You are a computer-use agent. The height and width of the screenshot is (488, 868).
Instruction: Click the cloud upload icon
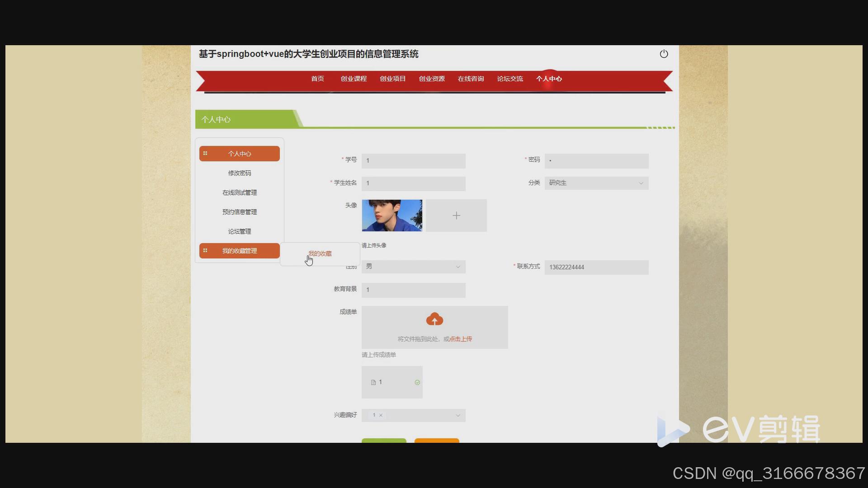point(434,319)
